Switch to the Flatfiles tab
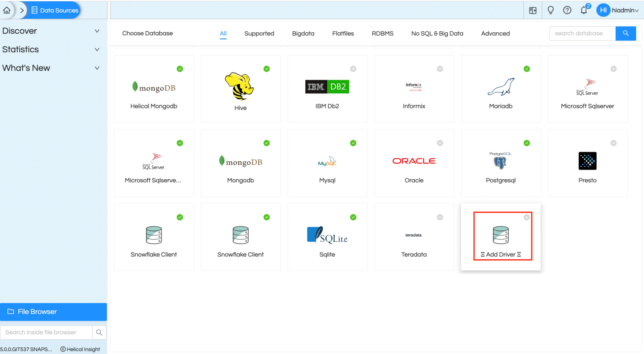Image resolution: width=644 pixels, height=354 pixels. [x=343, y=33]
